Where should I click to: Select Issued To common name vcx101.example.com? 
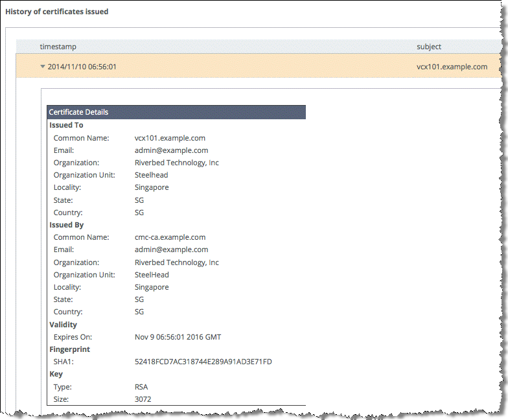[170, 138]
